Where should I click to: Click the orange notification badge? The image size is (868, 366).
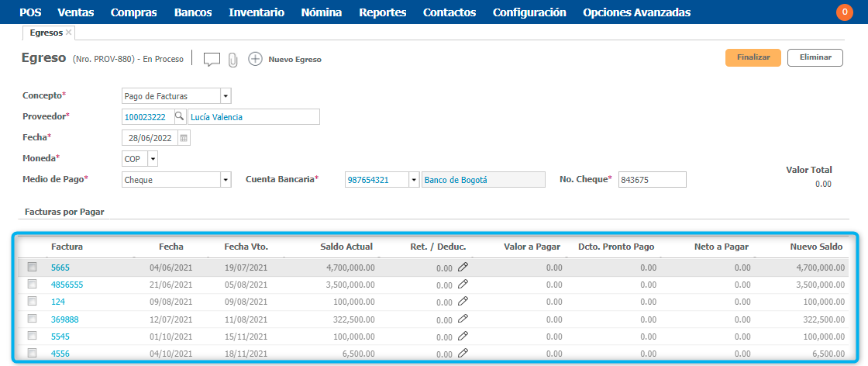point(844,12)
